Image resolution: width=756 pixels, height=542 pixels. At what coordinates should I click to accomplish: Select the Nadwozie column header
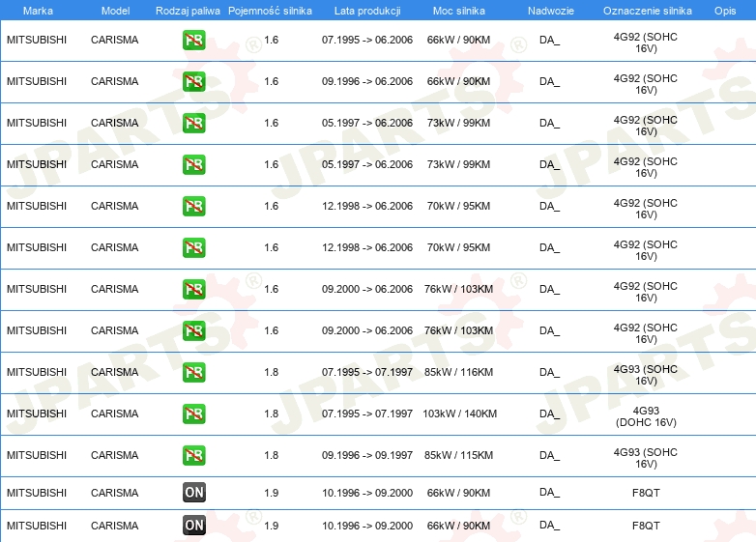click(x=551, y=11)
